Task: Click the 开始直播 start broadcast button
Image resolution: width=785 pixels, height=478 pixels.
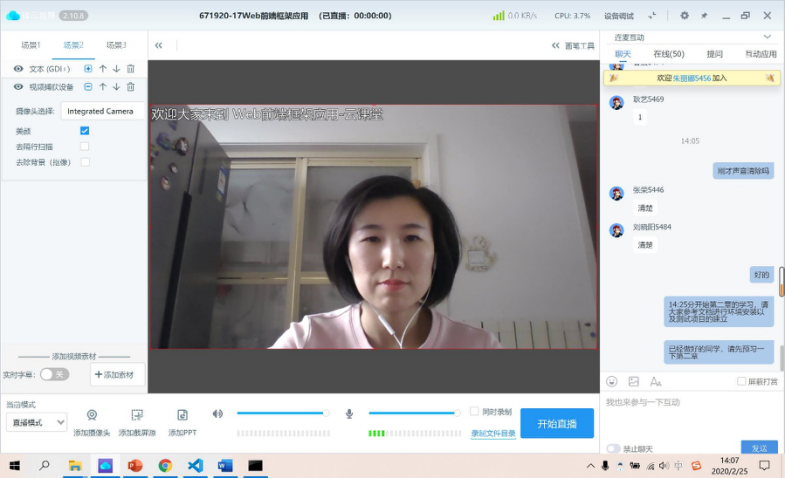Action: (556, 423)
